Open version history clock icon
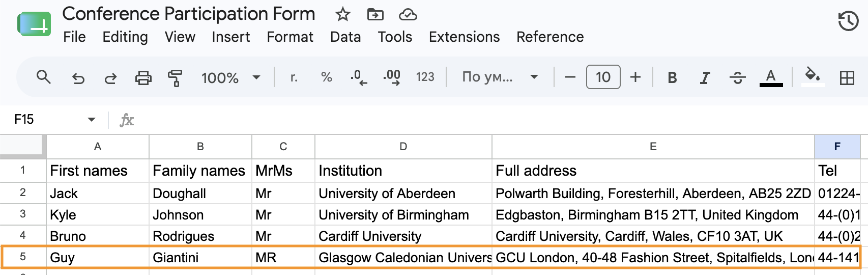 click(848, 21)
